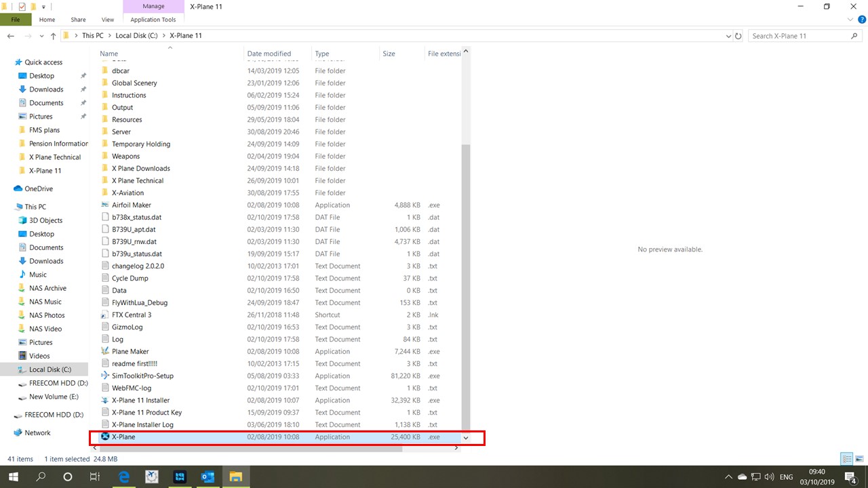Switch to Large icons view layout

tap(859, 459)
